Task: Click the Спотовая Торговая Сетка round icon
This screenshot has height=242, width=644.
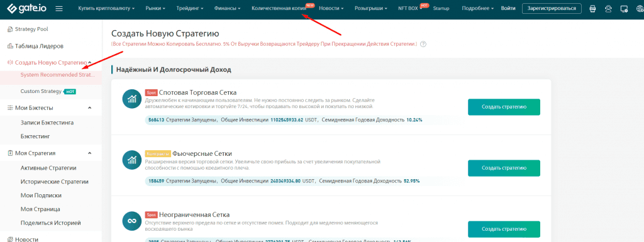Action: (x=132, y=99)
